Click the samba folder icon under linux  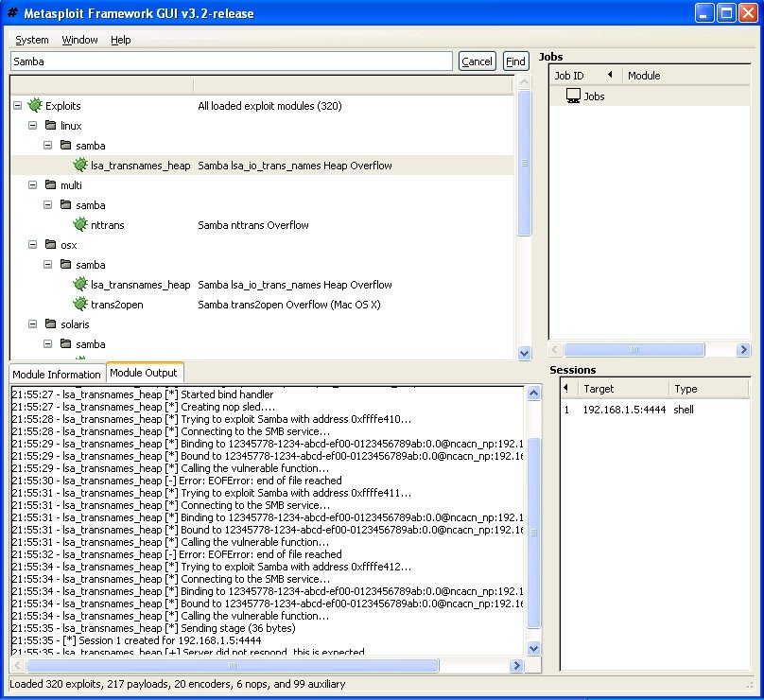[66, 145]
